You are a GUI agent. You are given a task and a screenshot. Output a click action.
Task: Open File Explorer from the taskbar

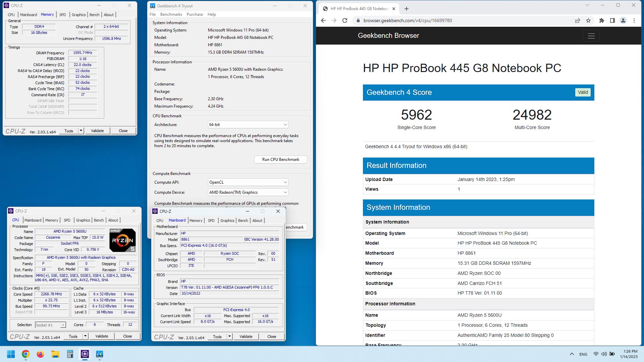[55, 354]
